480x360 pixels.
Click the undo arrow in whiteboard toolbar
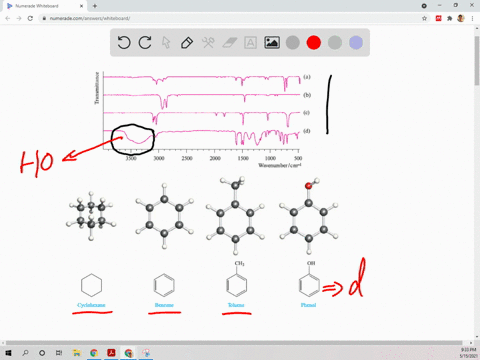124,43
